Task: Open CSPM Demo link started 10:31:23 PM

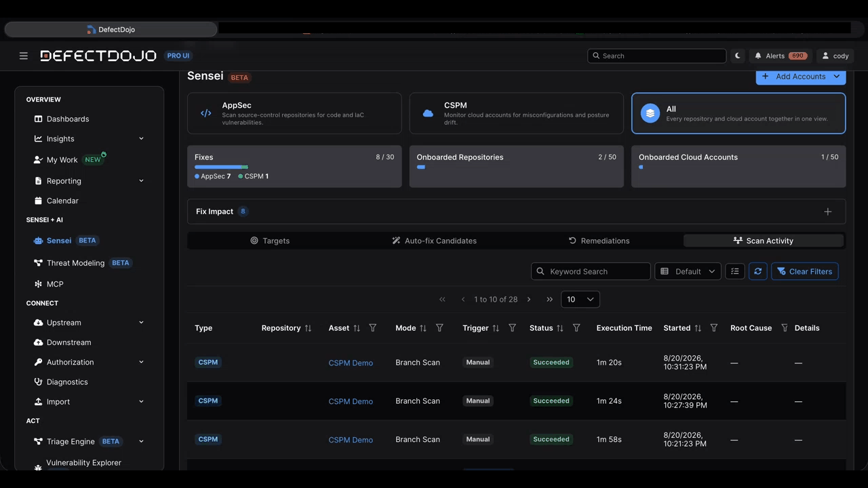Action: click(x=351, y=363)
